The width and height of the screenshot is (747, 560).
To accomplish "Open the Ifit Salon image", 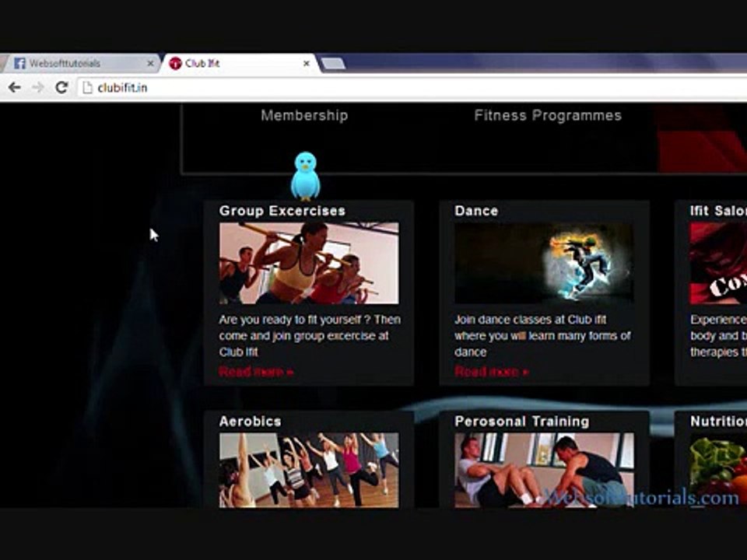I will pos(718,263).
